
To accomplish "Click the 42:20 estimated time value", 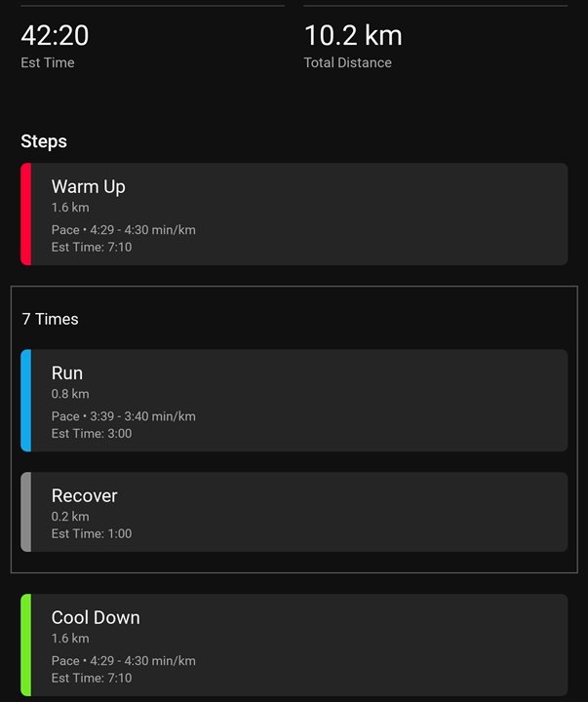I will pyautogui.click(x=55, y=35).
